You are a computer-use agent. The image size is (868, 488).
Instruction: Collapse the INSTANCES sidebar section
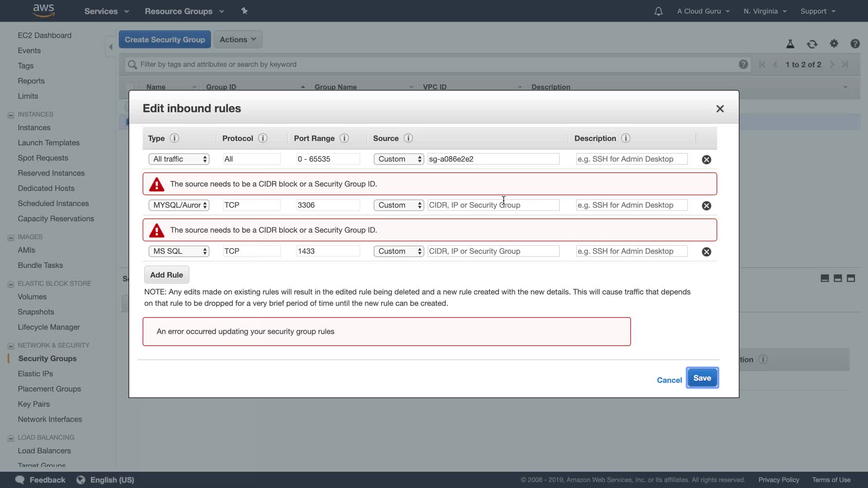click(11, 115)
